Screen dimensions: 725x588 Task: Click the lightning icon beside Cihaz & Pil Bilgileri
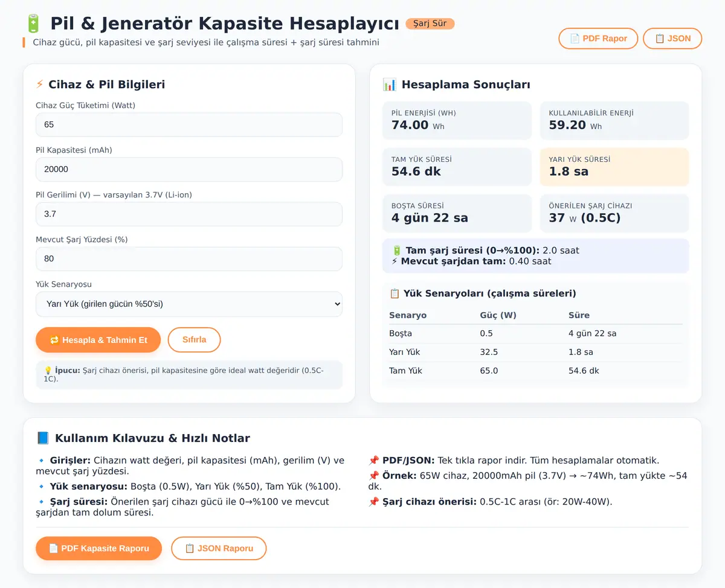[40, 85]
